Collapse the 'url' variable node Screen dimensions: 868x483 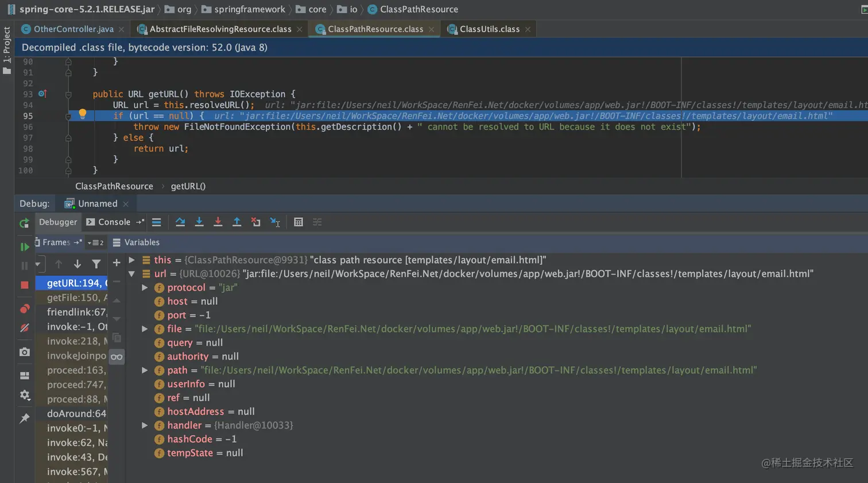(131, 274)
